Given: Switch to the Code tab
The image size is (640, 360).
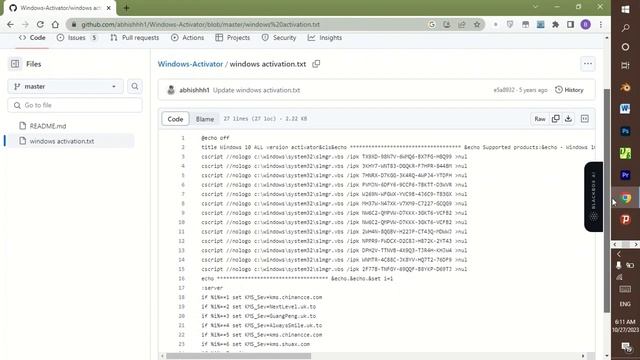Looking at the screenshot, I should [32, 38].
